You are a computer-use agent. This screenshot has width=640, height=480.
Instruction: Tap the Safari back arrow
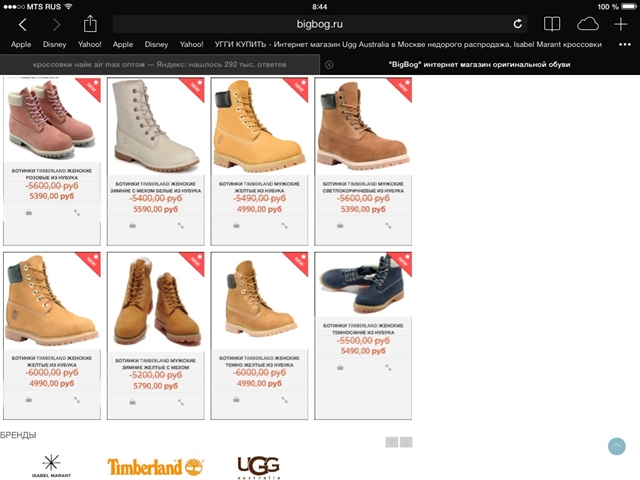tap(22, 24)
